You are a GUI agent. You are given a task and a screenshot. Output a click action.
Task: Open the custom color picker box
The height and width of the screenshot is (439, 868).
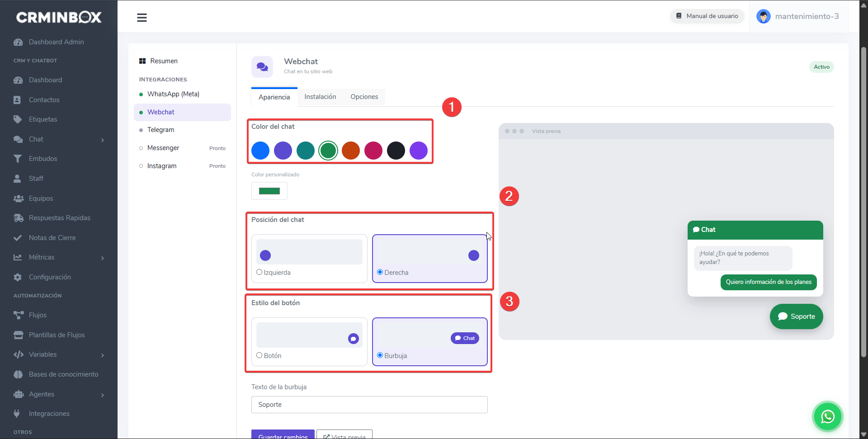(269, 191)
